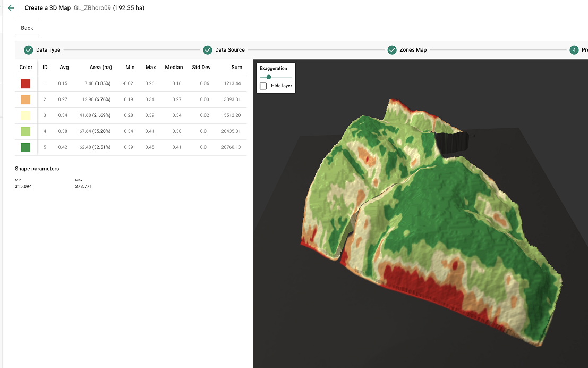The image size is (588, 368).
Task: Open the Zones Map step
Action: [413, 50]
